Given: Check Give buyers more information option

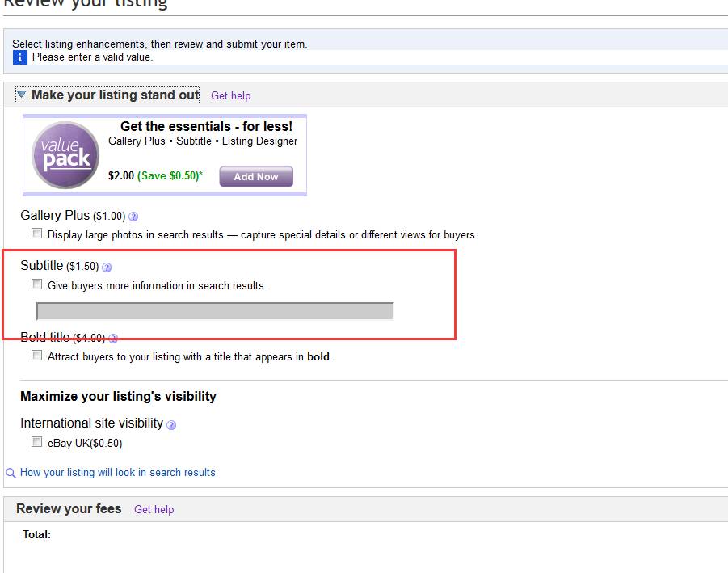Looking at the screenshot, I should point(36,284).
